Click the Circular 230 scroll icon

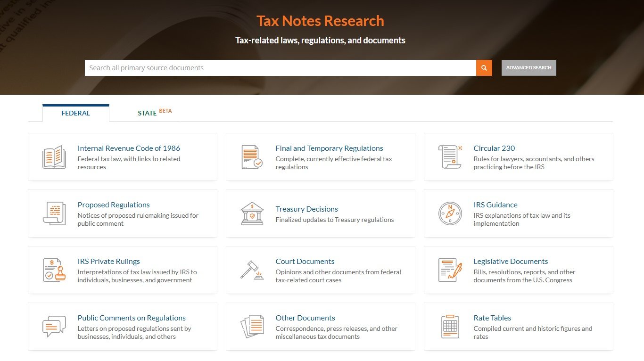(x=450, y=157)
